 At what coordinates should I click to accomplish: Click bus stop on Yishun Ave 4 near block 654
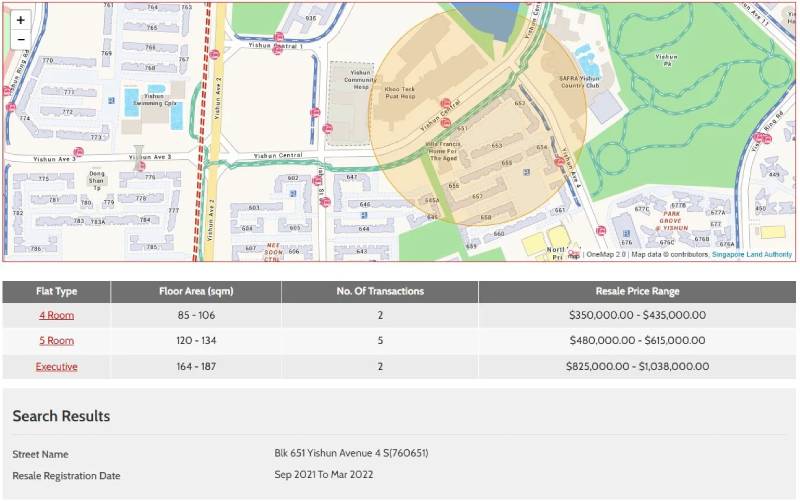click(x=560, y=160)
